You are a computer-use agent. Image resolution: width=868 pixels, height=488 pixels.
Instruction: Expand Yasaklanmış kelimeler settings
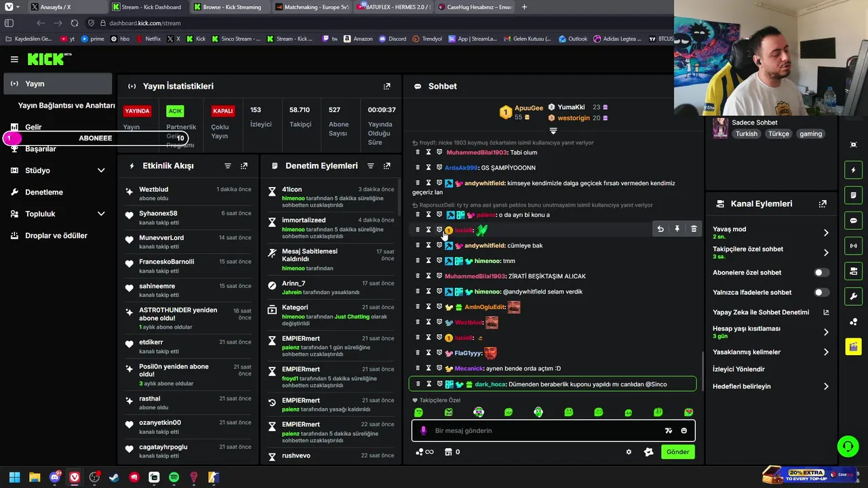click(x=825, y=352)
